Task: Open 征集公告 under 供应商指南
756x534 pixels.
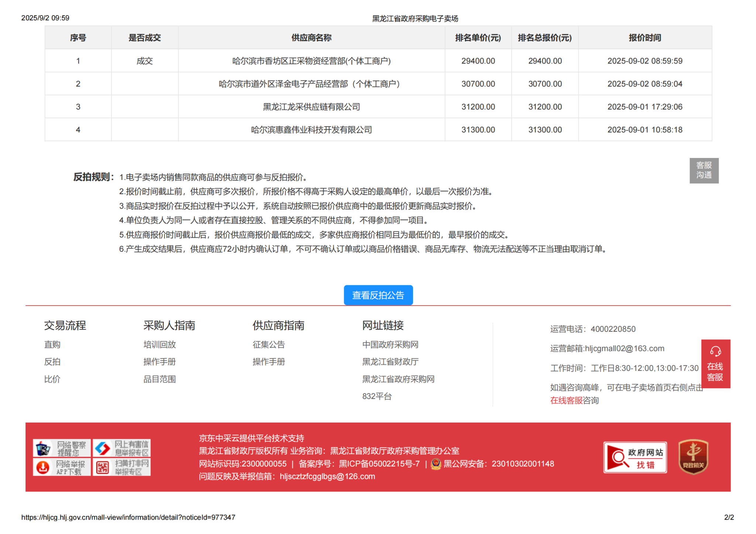Action: [x=268, y=345]
